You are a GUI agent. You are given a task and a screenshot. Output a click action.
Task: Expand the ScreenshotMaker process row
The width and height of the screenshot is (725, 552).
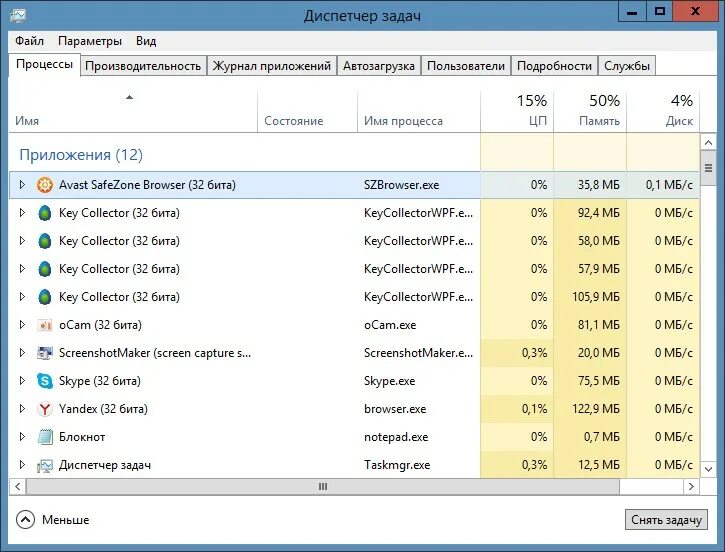pos(22,353)
